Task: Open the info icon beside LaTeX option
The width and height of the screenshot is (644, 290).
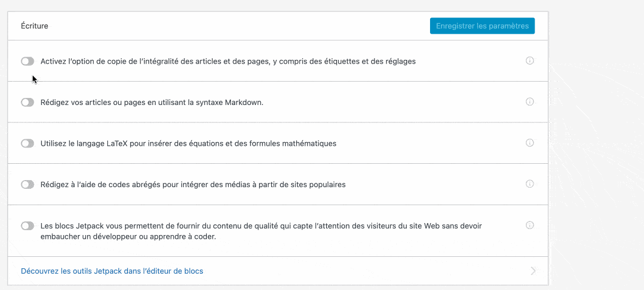Action: click(x=530, y=143)
